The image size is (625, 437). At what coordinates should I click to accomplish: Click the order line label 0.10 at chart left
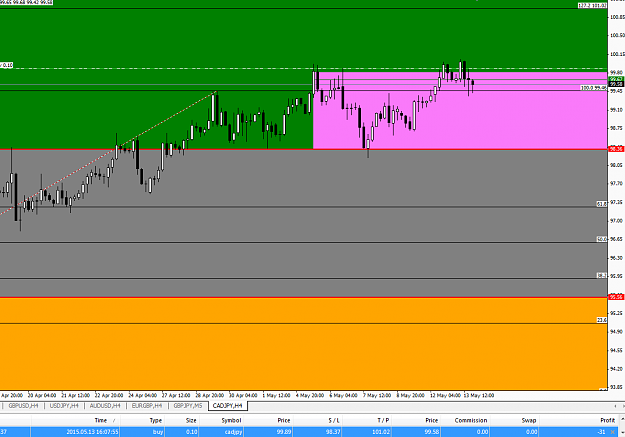[x=7, y=65]
